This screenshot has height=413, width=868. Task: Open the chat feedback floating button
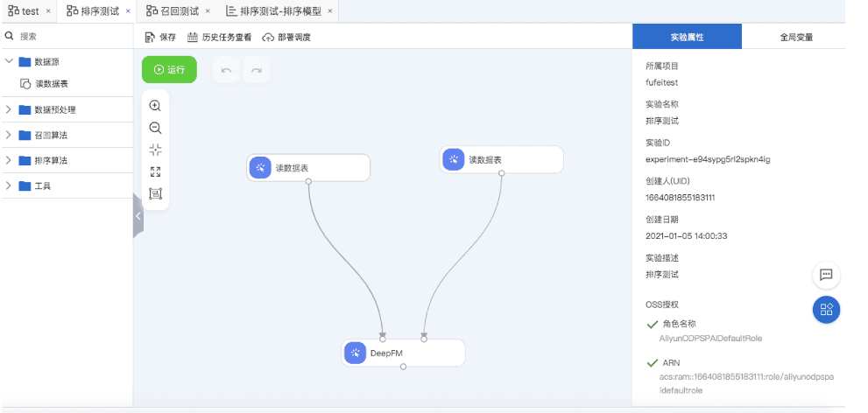click(x=827, y=275)
